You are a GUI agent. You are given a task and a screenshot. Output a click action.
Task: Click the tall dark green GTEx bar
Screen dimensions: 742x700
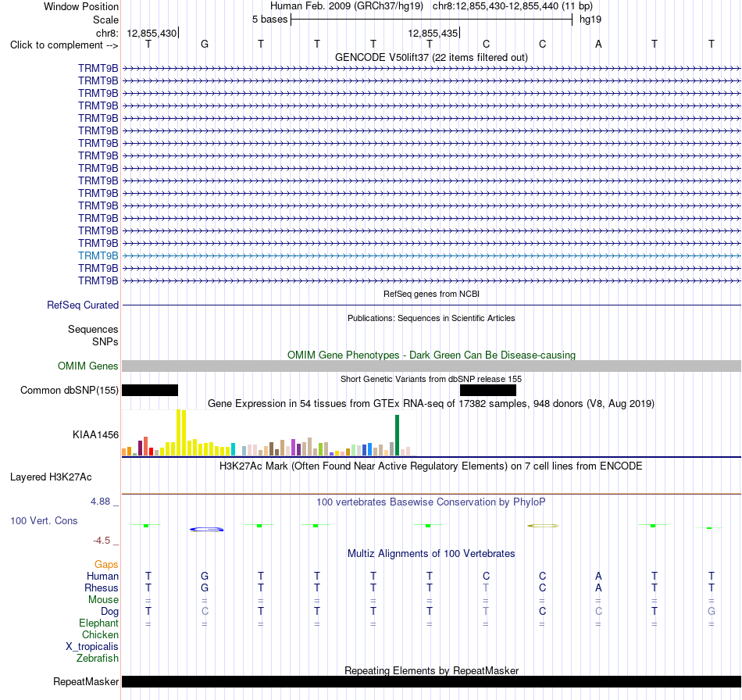(x=397, y=435)
